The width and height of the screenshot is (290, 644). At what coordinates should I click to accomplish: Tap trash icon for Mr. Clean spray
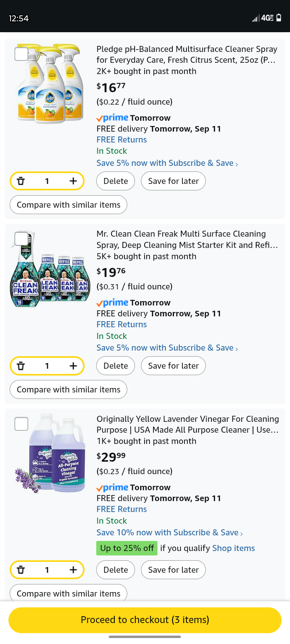coord(21,366)
